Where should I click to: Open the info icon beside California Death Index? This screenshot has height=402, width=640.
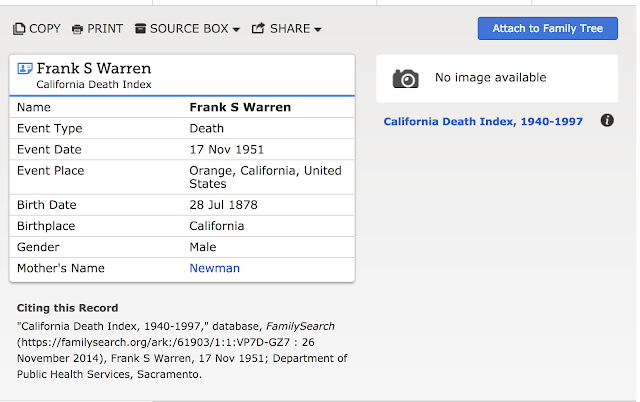(607, 121)
